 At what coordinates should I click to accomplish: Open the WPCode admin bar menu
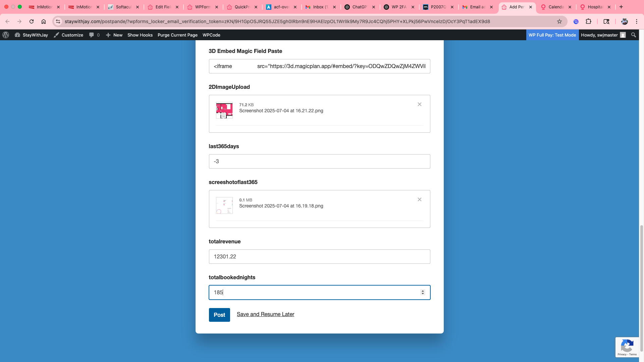click(211, 35)
